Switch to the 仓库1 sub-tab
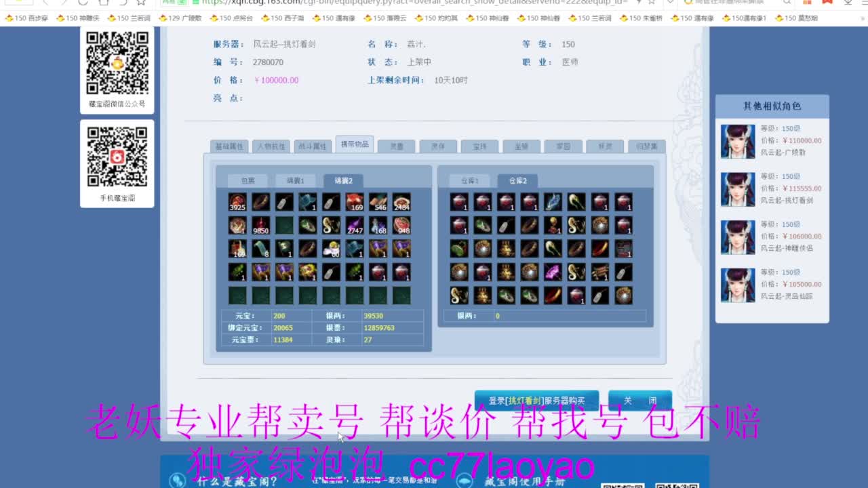868x488 pixels. click(470, 181)
